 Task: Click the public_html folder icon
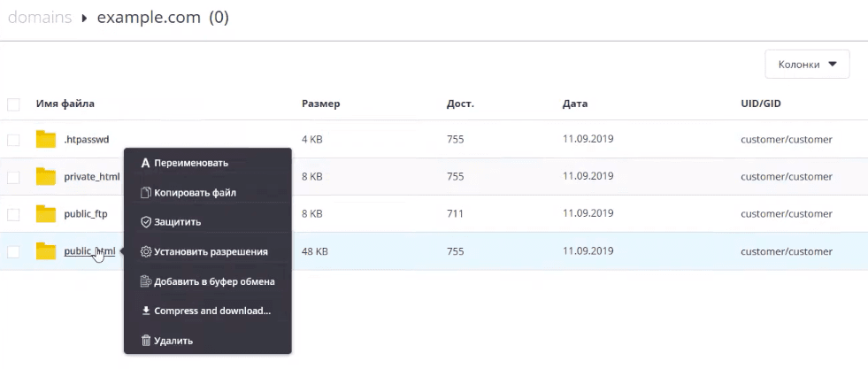(46, 251)
